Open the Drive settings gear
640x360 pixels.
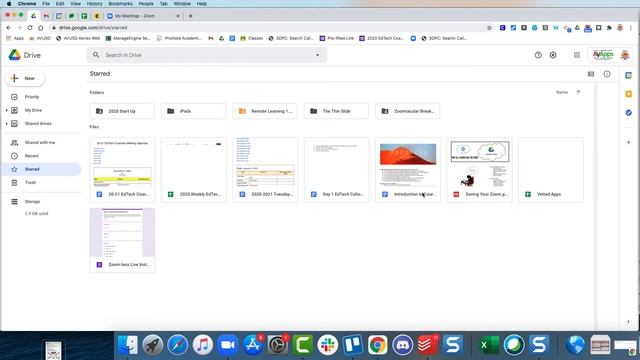(x=553, y=55)
